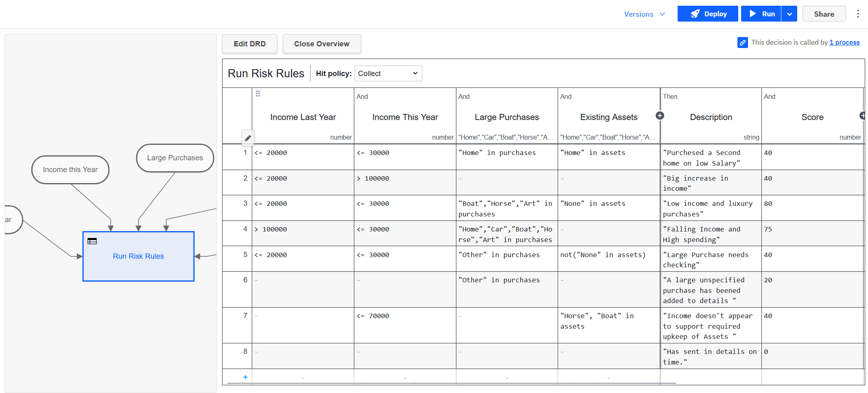Select the Income this Year input node
Image resolution: width=868 pixels, height=393 pixels.
click(x=70, y=170)
